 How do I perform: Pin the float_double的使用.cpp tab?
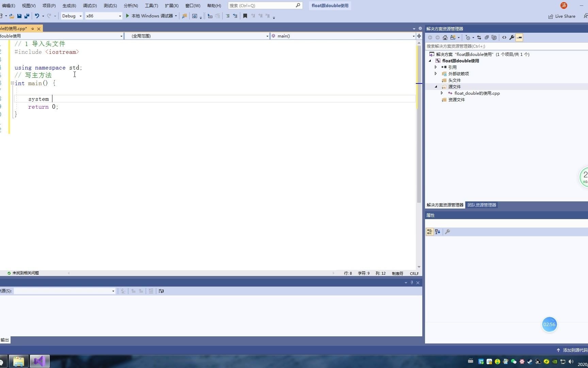click(x=33, y=29)
